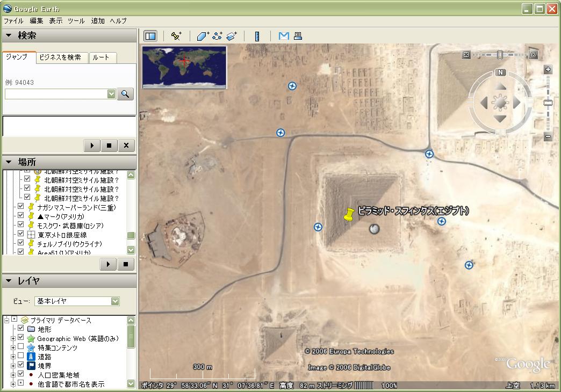
Task: Look down with compass down arrow
Action: 500,118
